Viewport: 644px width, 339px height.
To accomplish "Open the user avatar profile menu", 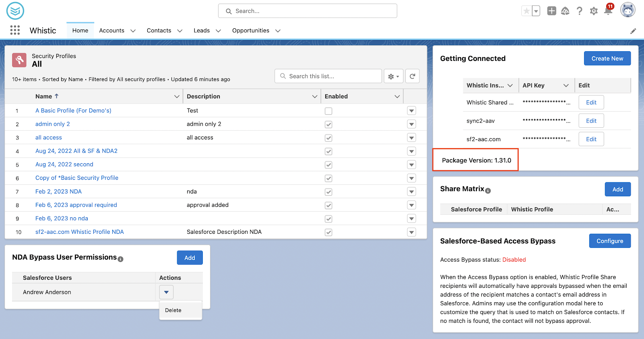I will point(628,10).
